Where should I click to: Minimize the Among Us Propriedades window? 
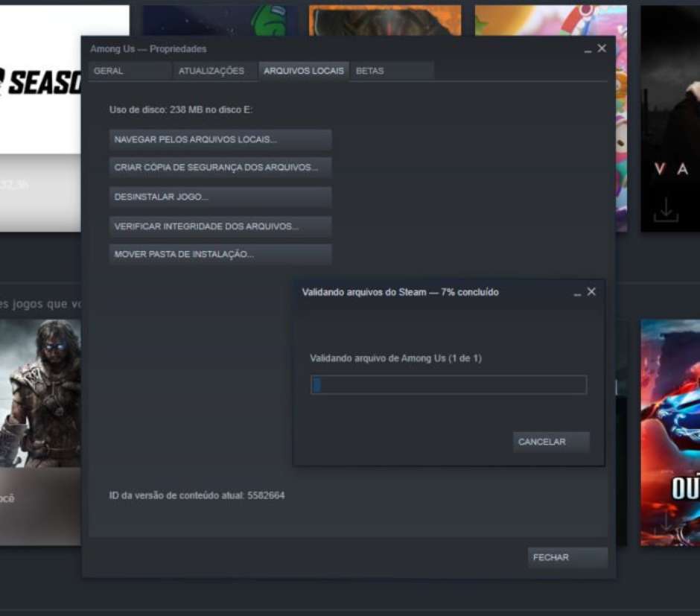coord(588,49)
